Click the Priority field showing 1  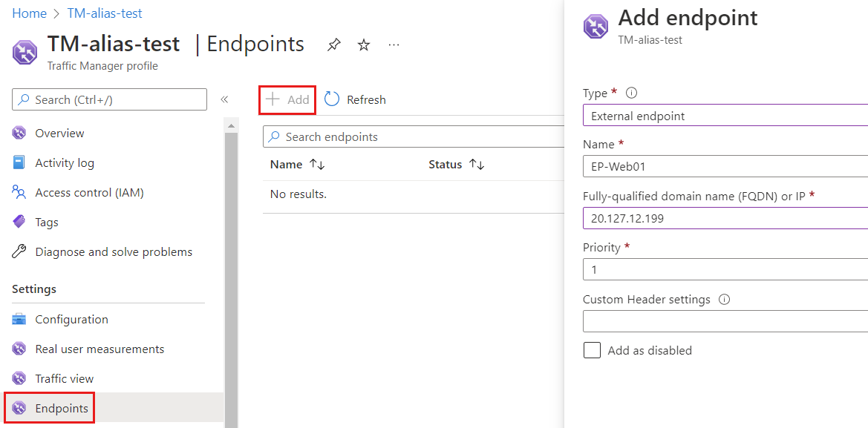click(x=725, y=269)
